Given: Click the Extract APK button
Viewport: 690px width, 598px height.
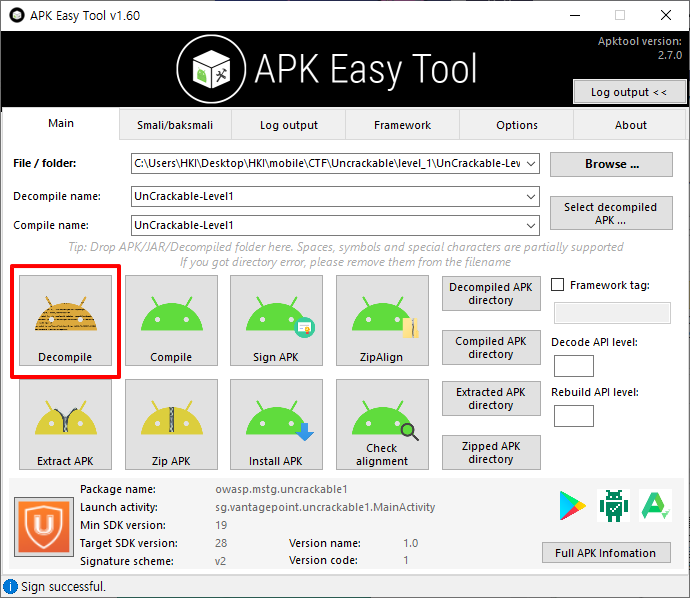Looking at the screenshot, I should 65,425.
